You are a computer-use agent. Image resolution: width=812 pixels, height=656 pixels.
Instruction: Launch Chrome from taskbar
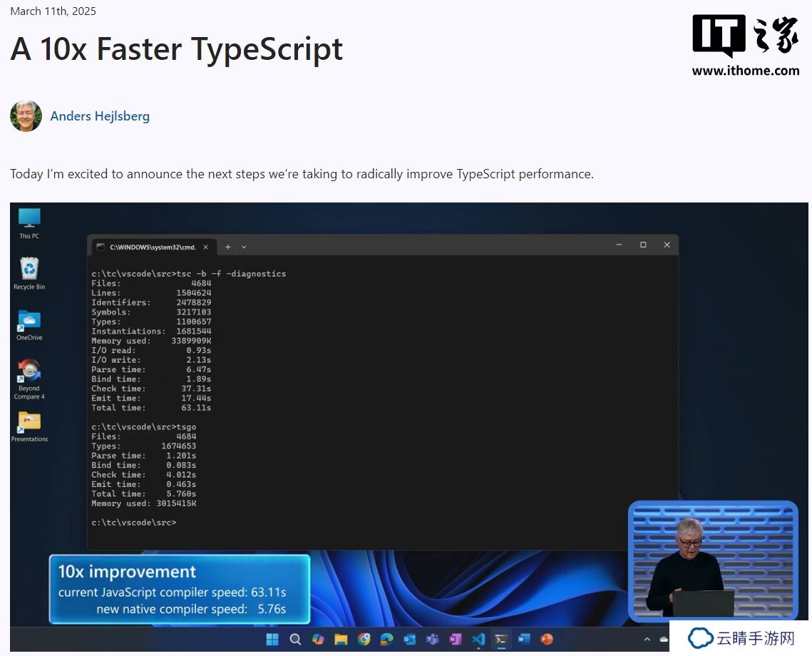click(364, 640)
